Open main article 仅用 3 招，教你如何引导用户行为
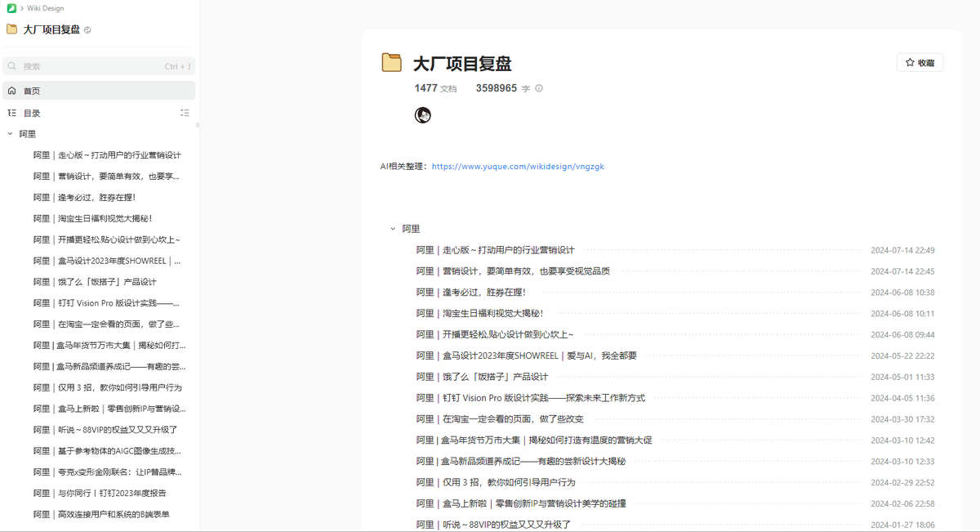Screen dimensions: 980x532 [x=496, y=483]
